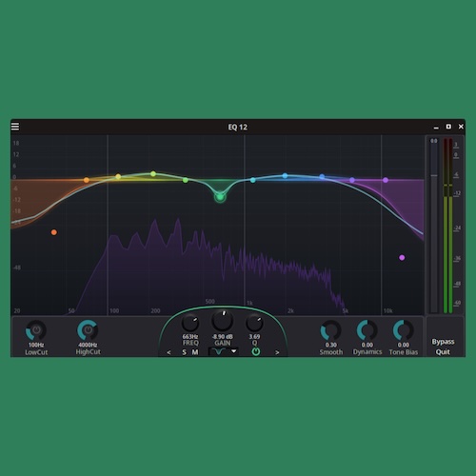
Task: Select the lime band node near 200Hz
Action: 153,173
